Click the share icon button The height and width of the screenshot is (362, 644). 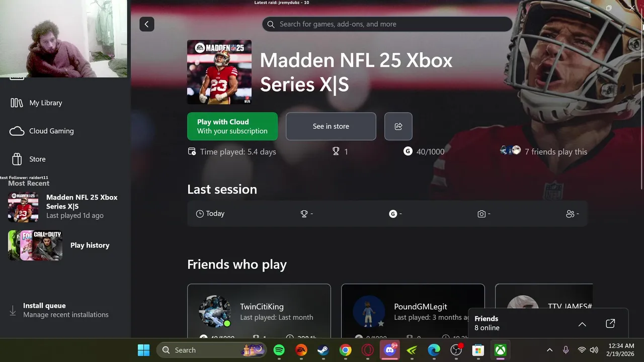(398, 126)
